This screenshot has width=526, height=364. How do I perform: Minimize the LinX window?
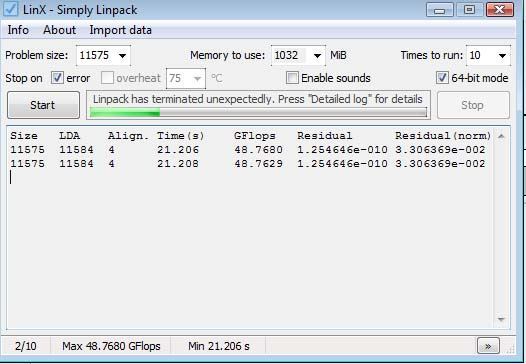click(439, 10)
